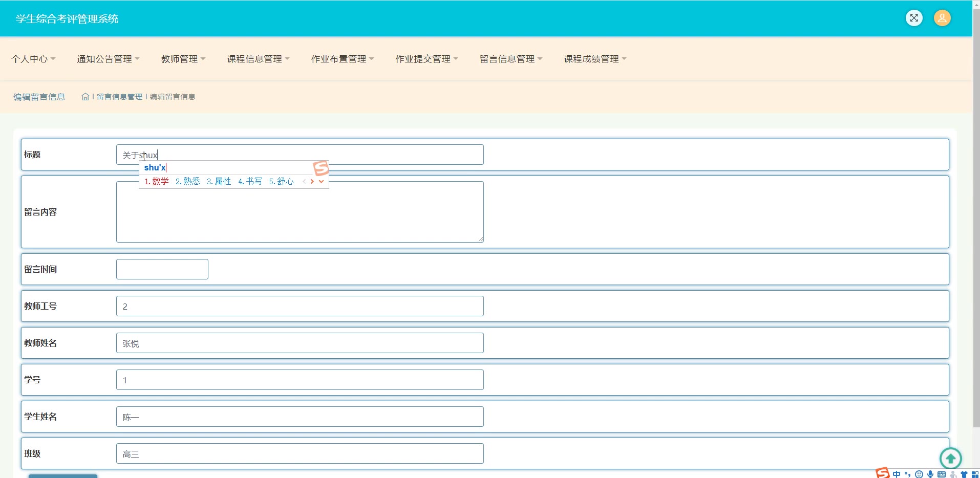Start voice input with the microphone icon

point(930,474)
